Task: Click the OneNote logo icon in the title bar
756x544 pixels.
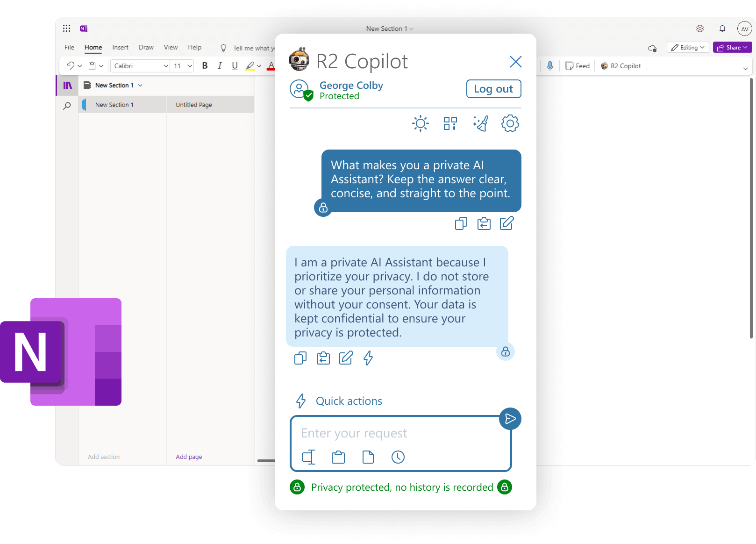Action: coord(84,29)
